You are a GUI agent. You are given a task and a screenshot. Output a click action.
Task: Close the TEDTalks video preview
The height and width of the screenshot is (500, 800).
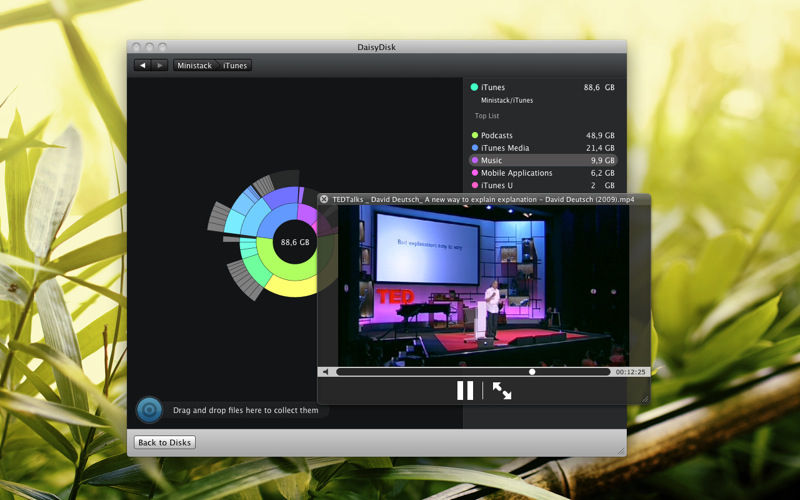click(324, 199)
